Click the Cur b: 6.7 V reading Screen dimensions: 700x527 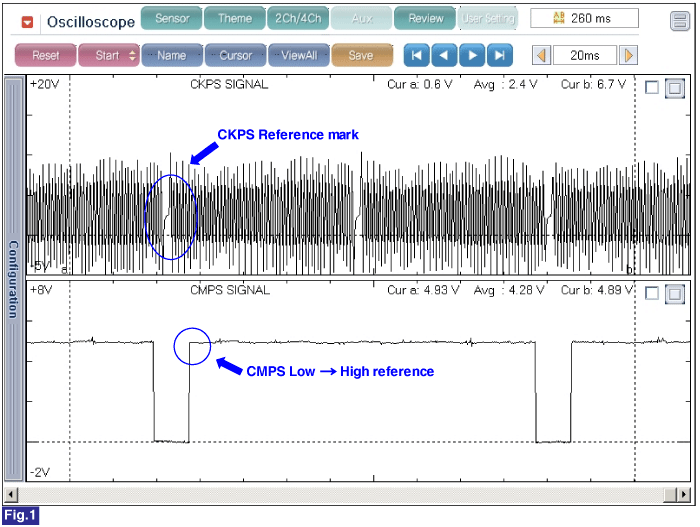[x=593, y=84]
